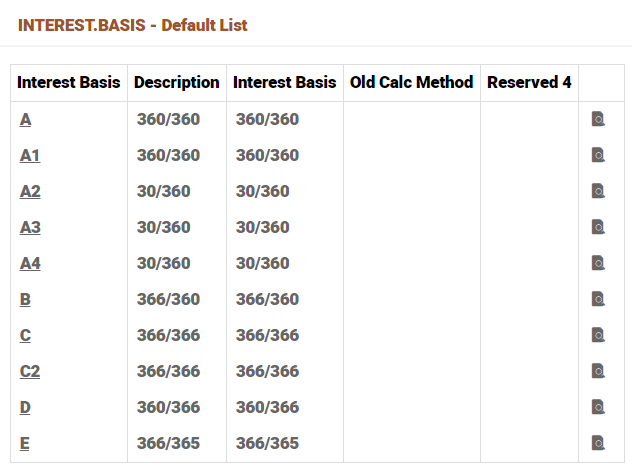Image resolution: width=632 pixels, height=471 pixels.
Task: Open the A2 record link
Action: [30, 192]
